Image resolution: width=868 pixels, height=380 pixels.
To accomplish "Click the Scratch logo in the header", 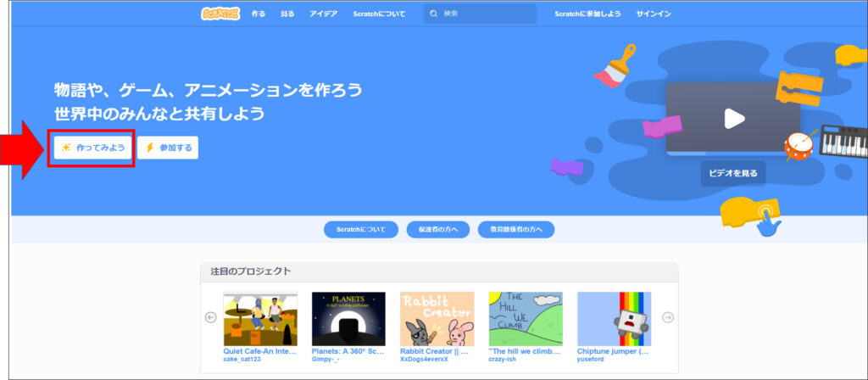I will point(220,14).
